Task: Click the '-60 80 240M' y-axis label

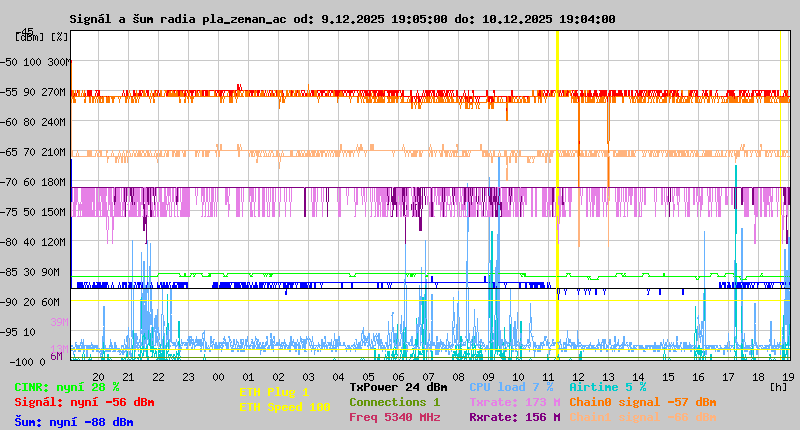Action: pyautogui.click(x=33, y=122)
